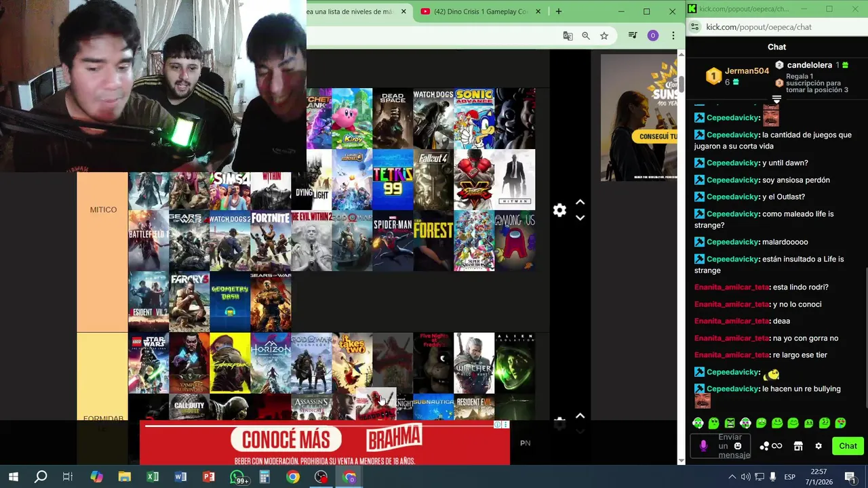
Task: Open the Chrome profile avatar
Action: pos(653,36)
